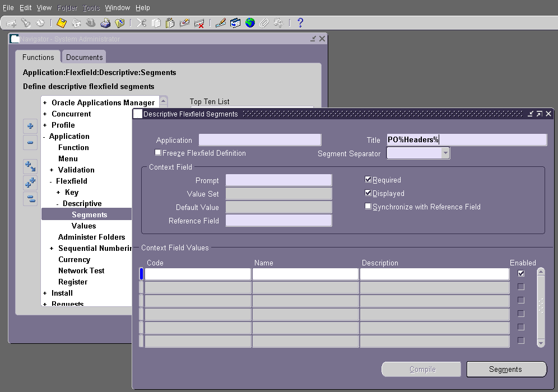Click the Print toolbar icon
Viewport: 558px width, 392px height.
click(x=105, y=23)
